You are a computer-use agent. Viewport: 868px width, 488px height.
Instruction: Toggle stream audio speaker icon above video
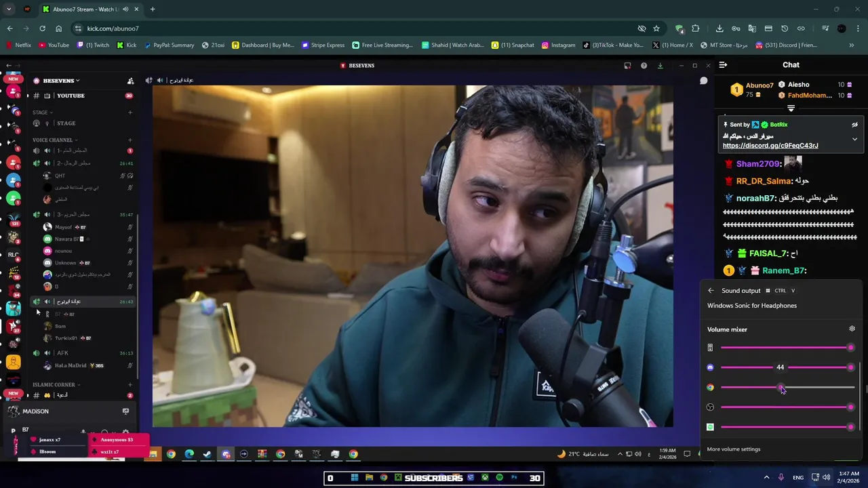[160, 80]
